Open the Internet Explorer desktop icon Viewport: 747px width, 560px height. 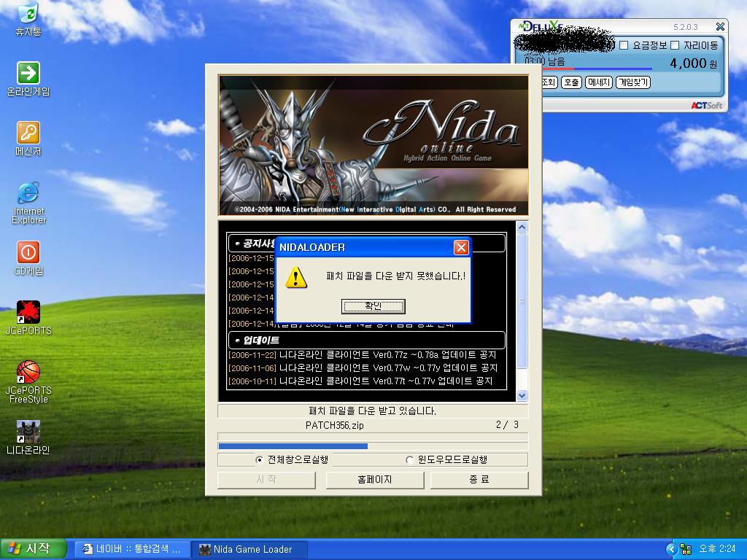(28, 193)
